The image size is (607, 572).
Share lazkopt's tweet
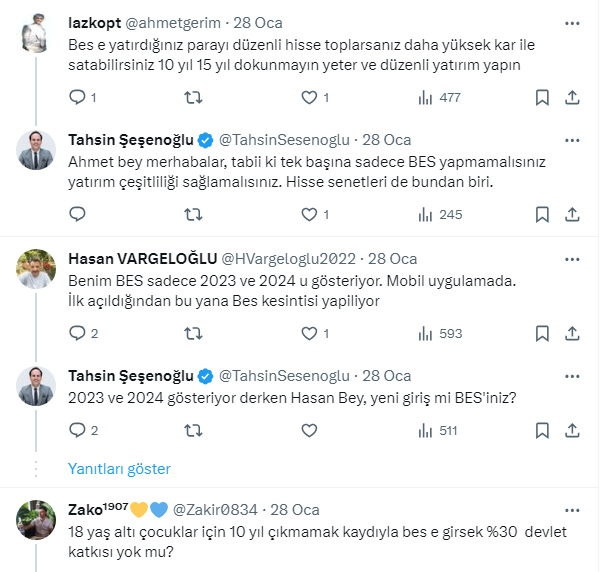(573, 98)
